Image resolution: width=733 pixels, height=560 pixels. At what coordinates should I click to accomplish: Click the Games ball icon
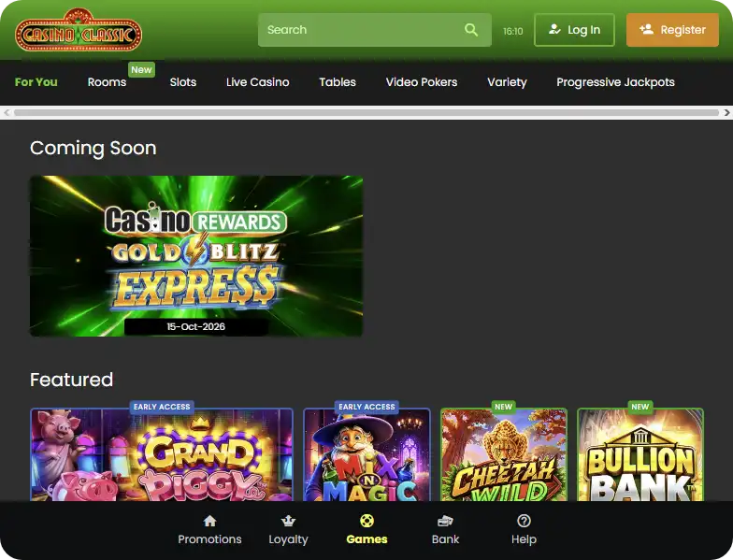point(366,521)
